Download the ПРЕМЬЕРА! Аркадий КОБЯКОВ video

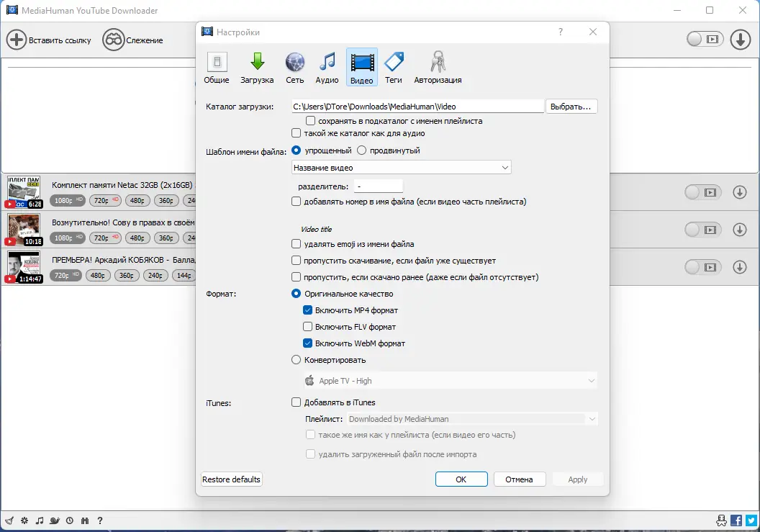tap(740, 267)
